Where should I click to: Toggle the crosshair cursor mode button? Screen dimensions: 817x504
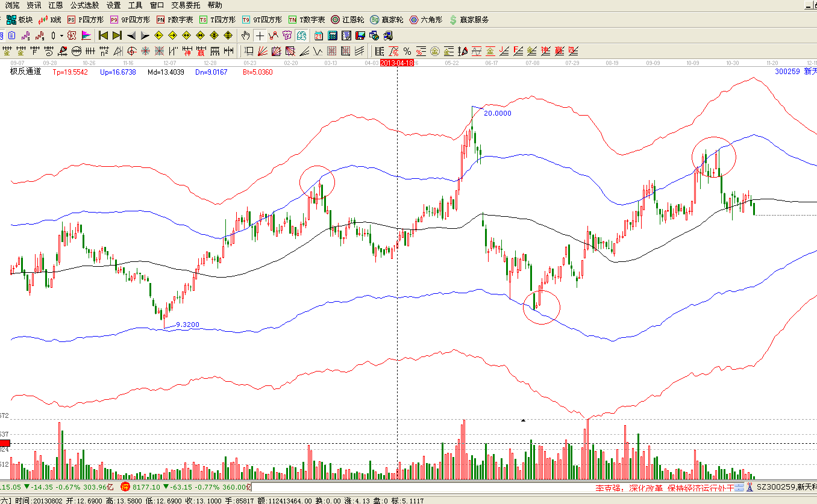click(259, 35)
